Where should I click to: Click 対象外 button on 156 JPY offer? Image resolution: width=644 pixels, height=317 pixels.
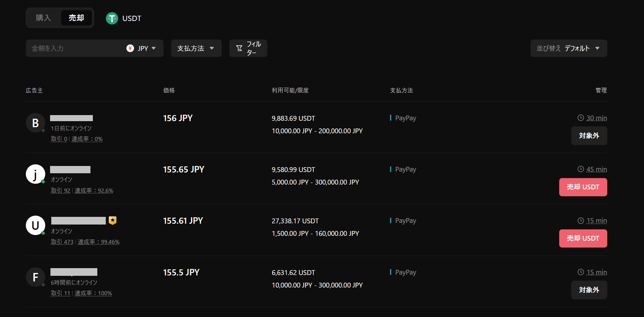[x=589, y=136]
